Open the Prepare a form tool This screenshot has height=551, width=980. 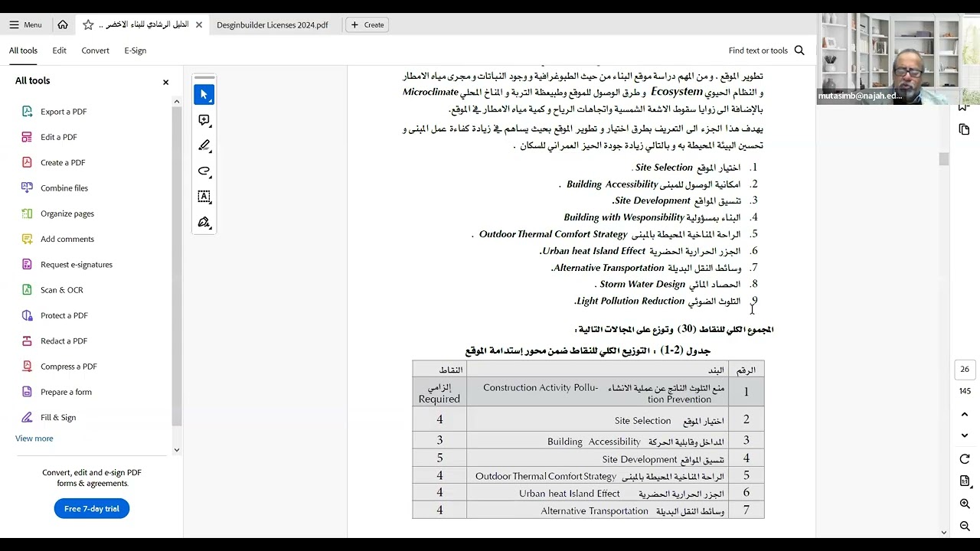tap(66, 392)
